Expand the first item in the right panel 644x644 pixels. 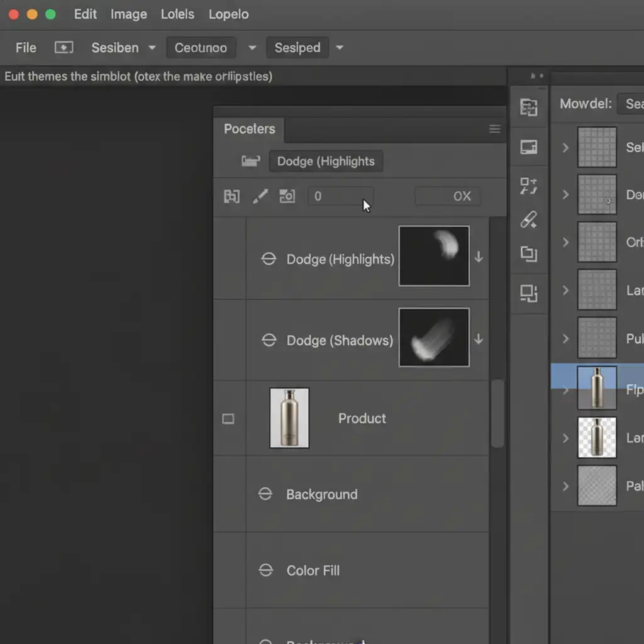(x=565, y=147)
